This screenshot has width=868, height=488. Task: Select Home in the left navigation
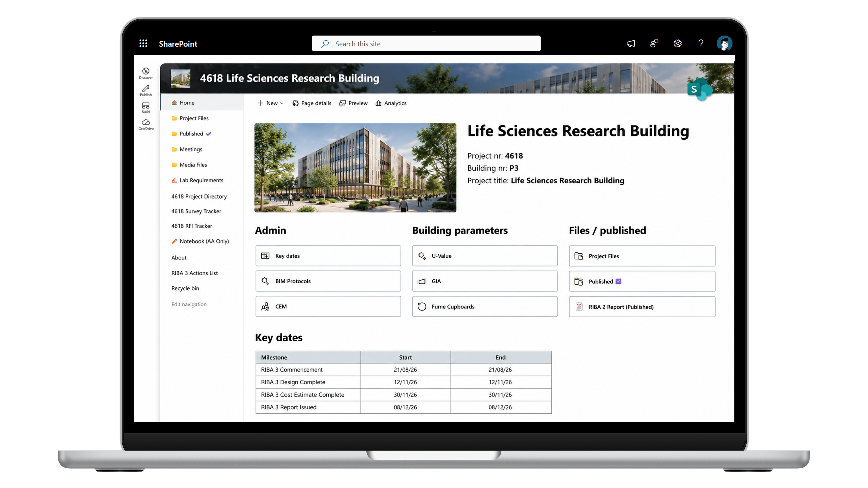pyautogui.click(x=202, y=103)
